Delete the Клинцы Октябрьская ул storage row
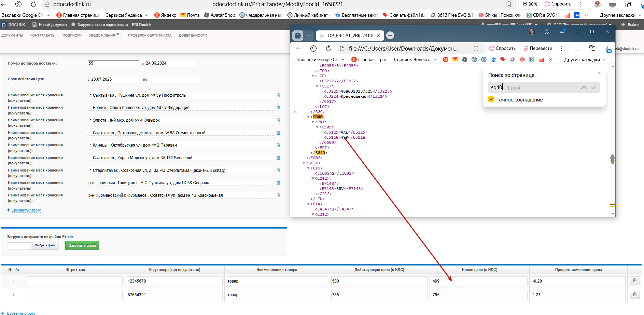The image size is (644, 315). tap(278, 145)
